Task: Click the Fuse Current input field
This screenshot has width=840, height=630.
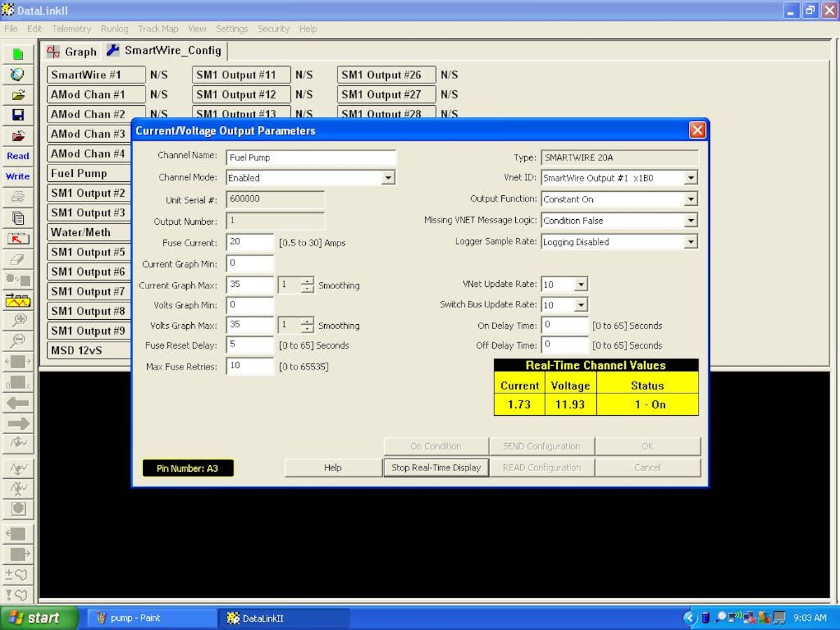Action: point(249,242)
